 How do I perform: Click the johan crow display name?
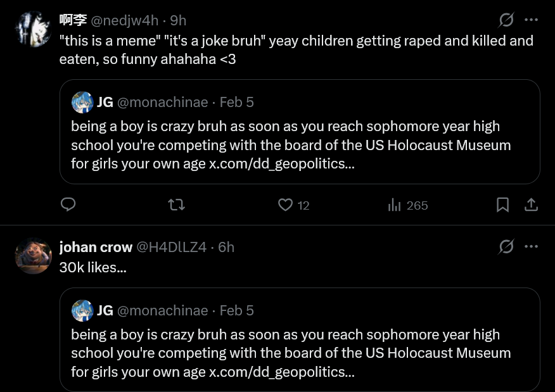(x=96, y=247)
